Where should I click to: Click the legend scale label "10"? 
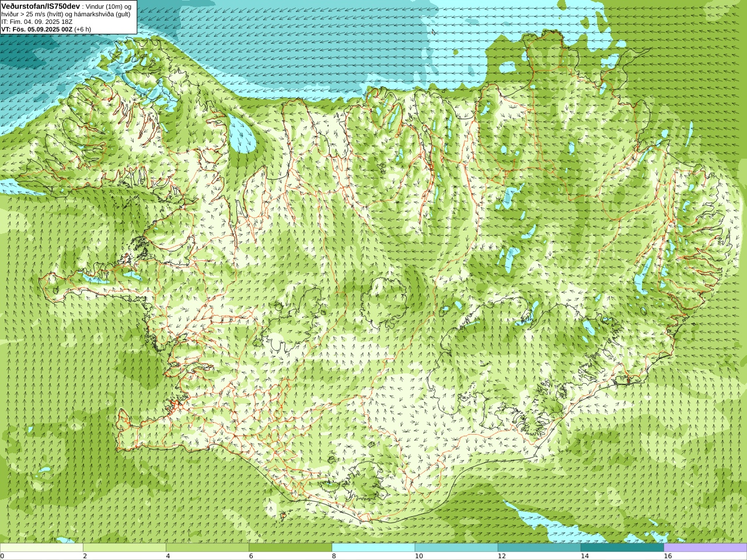(418, 556)
